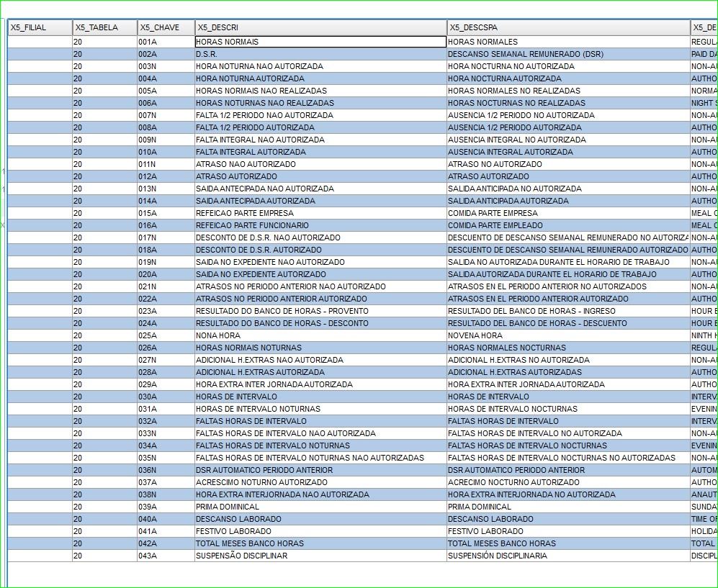Click AUSENCIA INTEGRAL AUTORIZADA cell
The width and height of the screenshot is (718, 588).
(569, 152)
